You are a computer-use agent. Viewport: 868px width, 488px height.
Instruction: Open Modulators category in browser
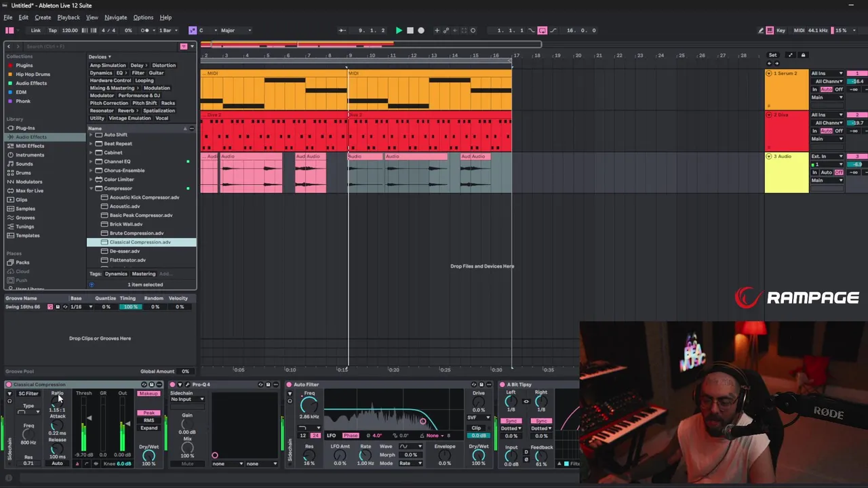[28, 182]
